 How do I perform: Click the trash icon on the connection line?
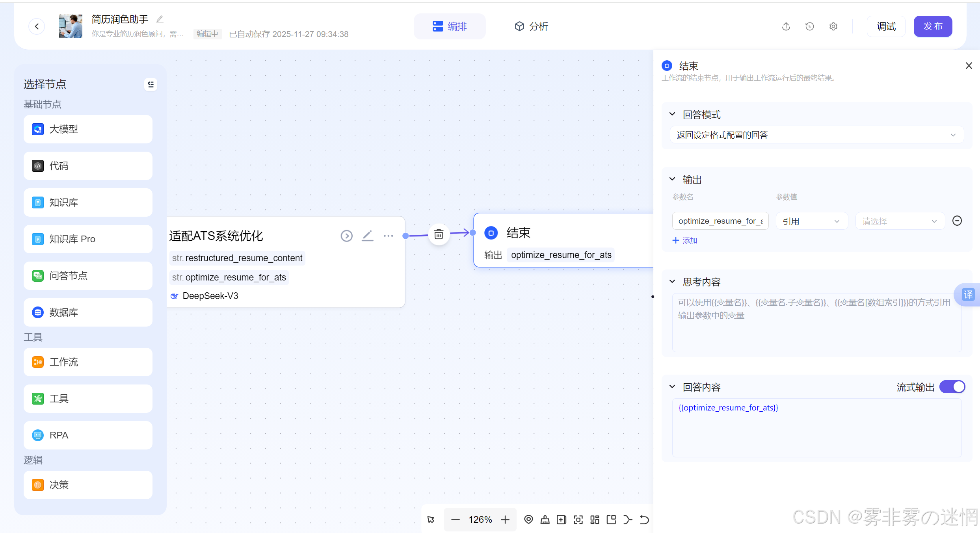point(439,234)
